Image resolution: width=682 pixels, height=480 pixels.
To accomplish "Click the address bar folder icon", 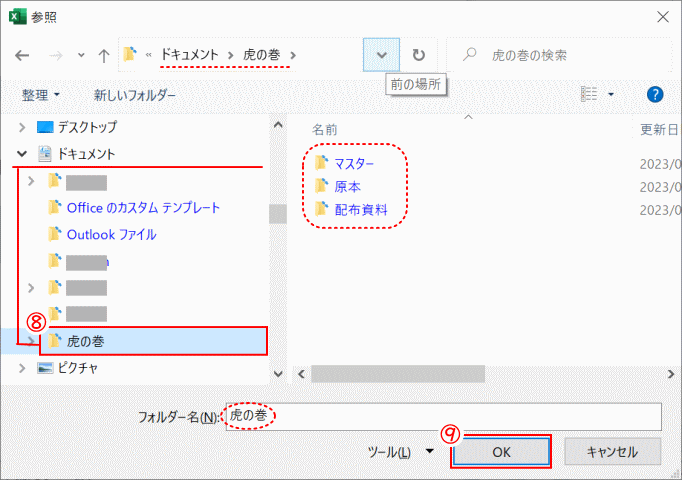I will [x=130, y=54].
